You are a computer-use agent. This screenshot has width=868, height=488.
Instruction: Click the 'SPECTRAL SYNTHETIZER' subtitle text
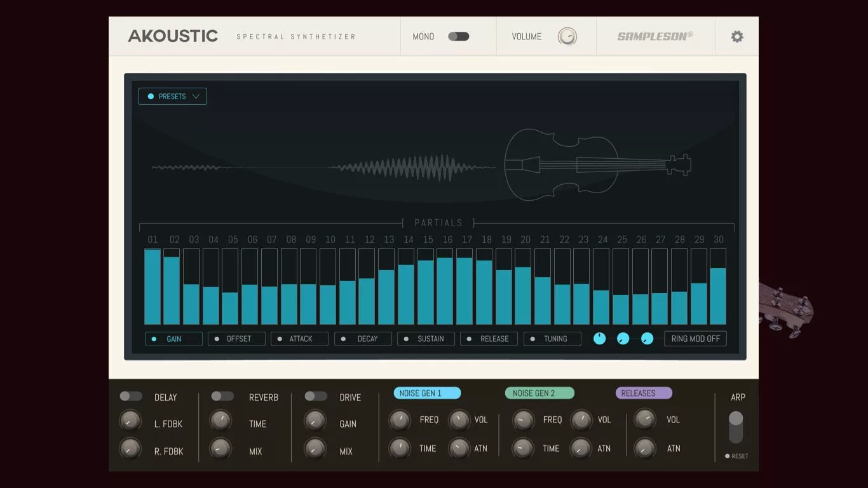coord(296,37)
